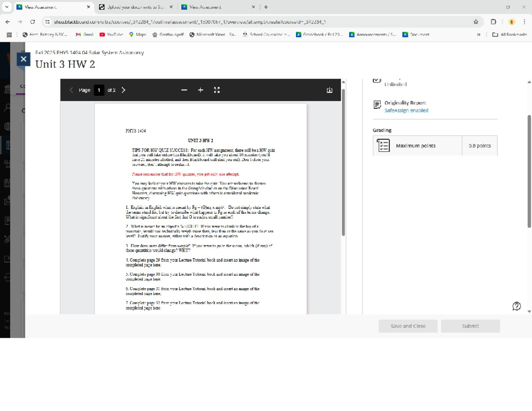Close the Upload your documents tab

point(171,7)
